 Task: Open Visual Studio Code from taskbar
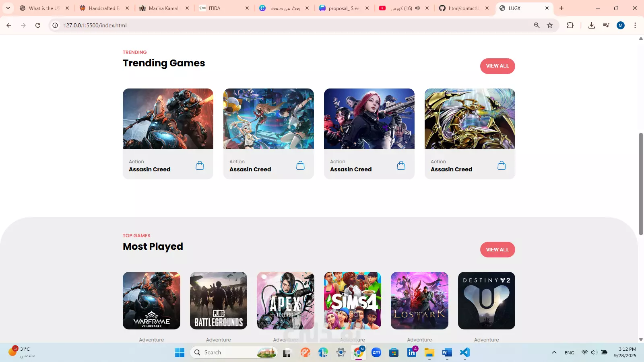click(465, 353)
